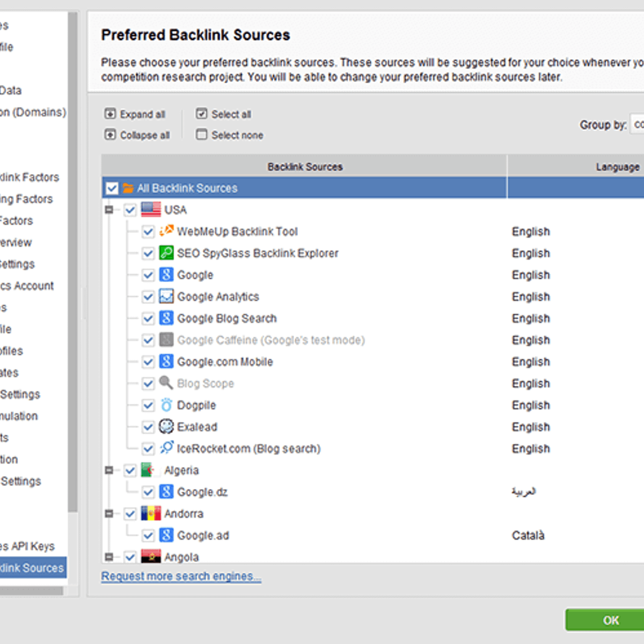Select the Backlink Factors sidebar item
644x644 pixels.
click(30, 177)
